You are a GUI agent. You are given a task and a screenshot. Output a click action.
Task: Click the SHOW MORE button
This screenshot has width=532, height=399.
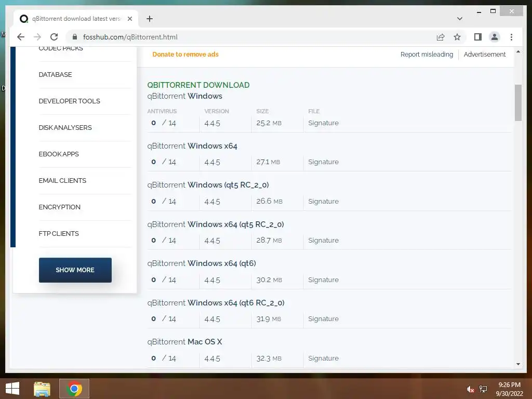coord(75,270)
